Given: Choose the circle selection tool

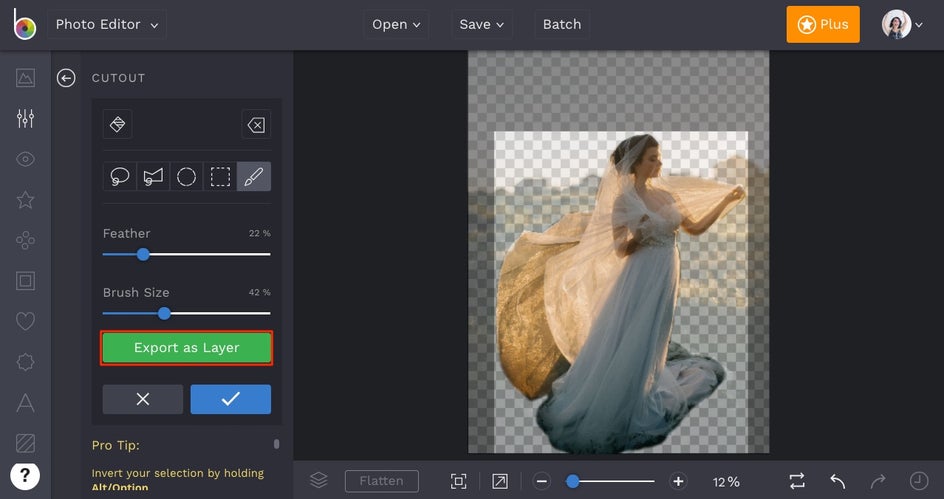Looking at the screenshot, I should (x=187, y=177).
